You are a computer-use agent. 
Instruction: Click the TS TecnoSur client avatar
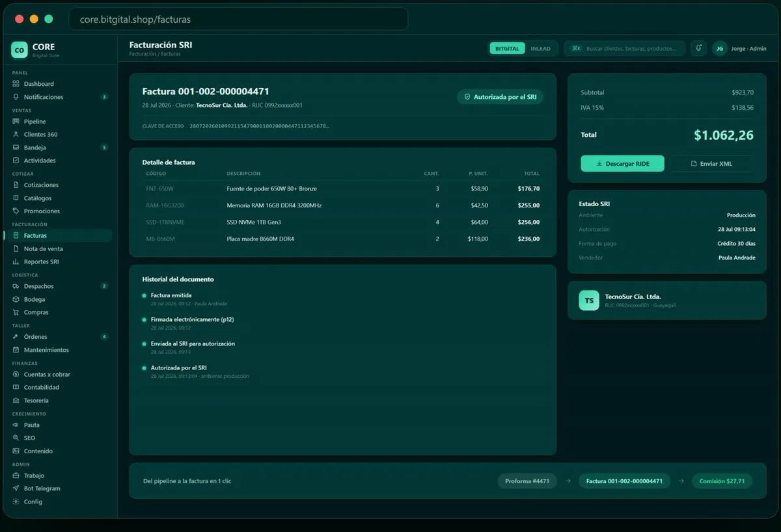[x=589, y=300]
